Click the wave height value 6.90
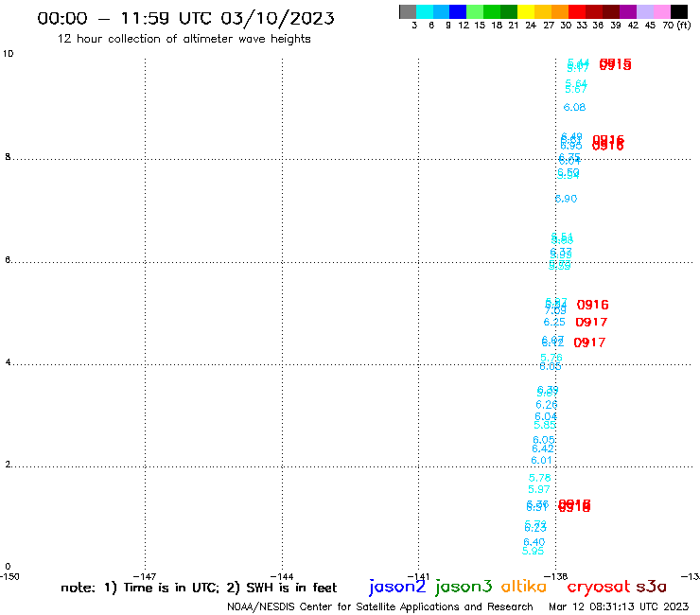The height and width of the screenshot is (615, 700). click(566, 199)
